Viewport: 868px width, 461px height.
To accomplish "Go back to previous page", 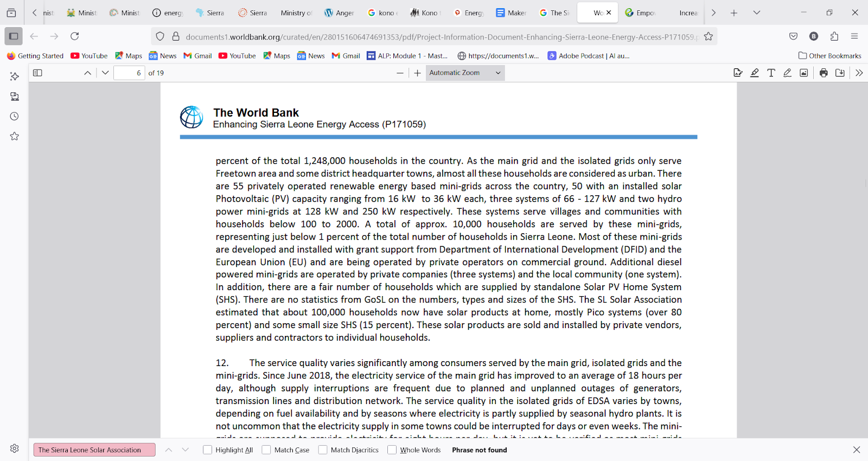I will 34,36.
